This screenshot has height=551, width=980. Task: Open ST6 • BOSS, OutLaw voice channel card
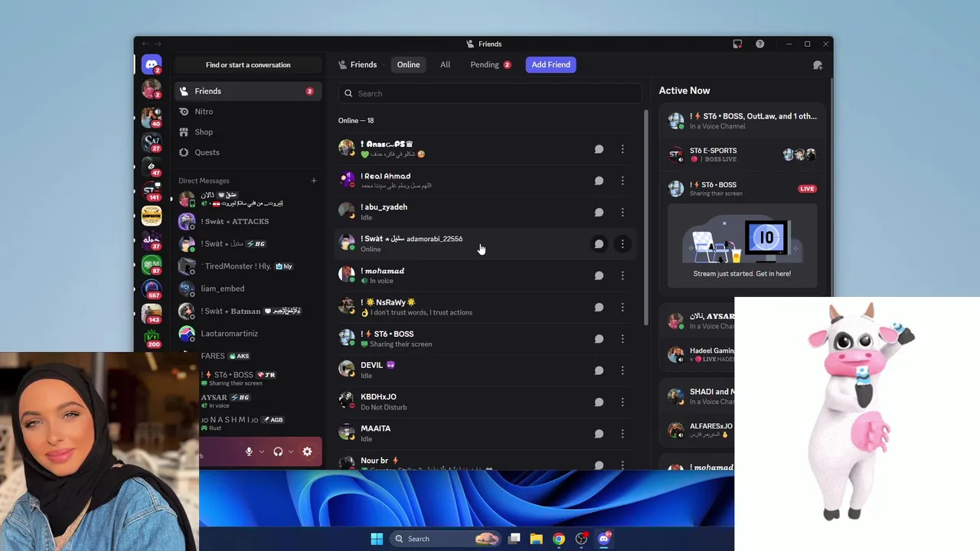pyautogui.click(x=742, y=121)
